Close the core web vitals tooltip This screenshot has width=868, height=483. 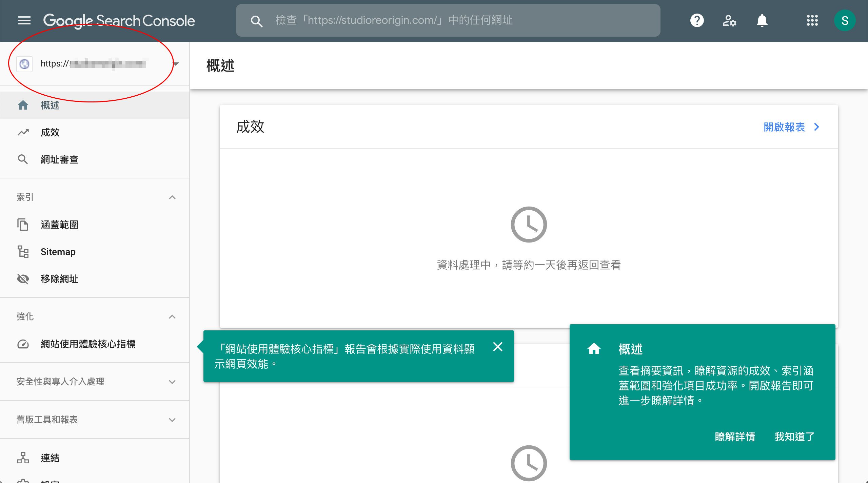coord(497,347)
